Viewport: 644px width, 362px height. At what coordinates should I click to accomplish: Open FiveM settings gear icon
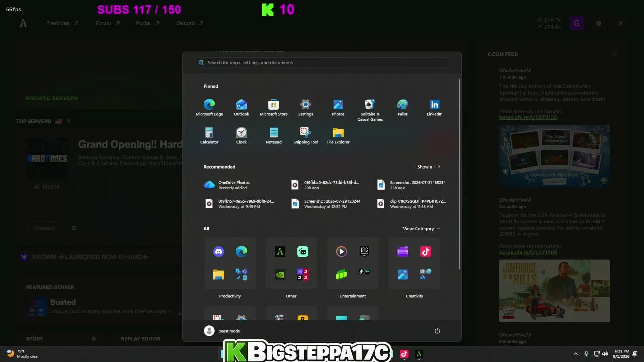[599, 23]
